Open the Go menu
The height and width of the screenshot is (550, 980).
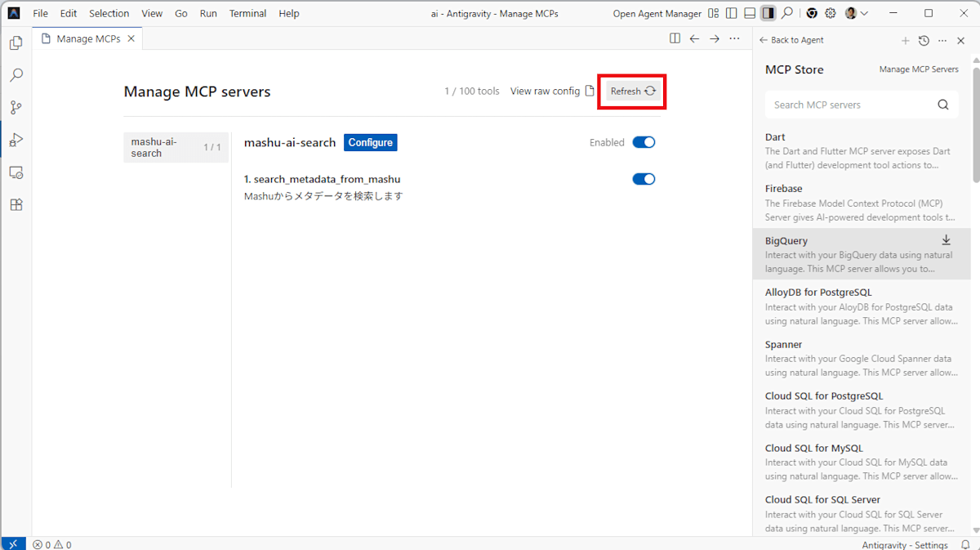(x=181, y=13)
